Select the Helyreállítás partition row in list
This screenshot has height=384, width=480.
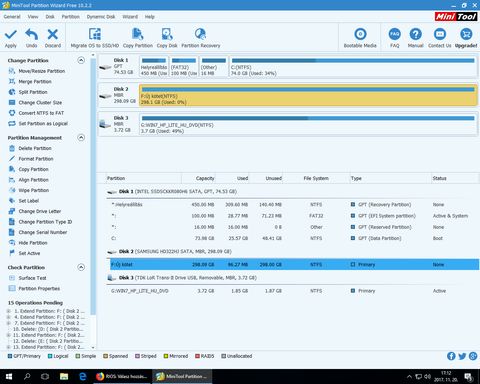pyautogui.click(x=293, y=205)
